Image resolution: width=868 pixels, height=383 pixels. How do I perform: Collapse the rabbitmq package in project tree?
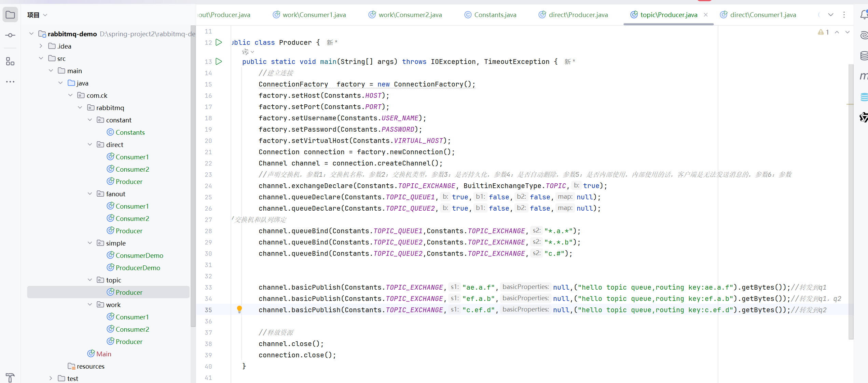pyautogui.click(x=80, y=108)
